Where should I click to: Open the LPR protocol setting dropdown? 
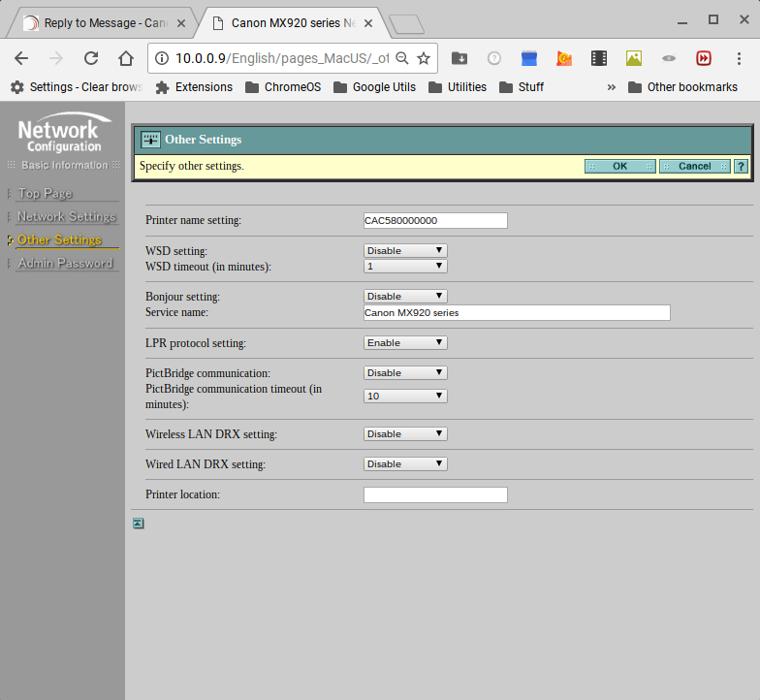point(405,343)
